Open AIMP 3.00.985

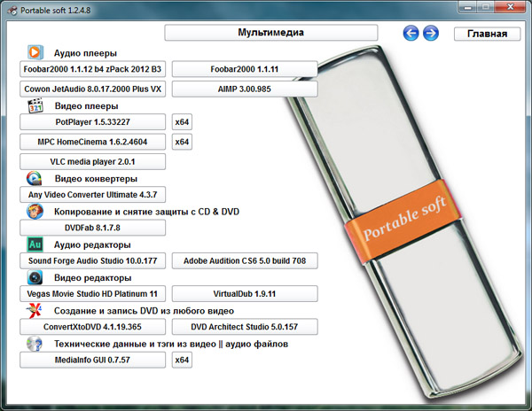(x=244, y=89)
